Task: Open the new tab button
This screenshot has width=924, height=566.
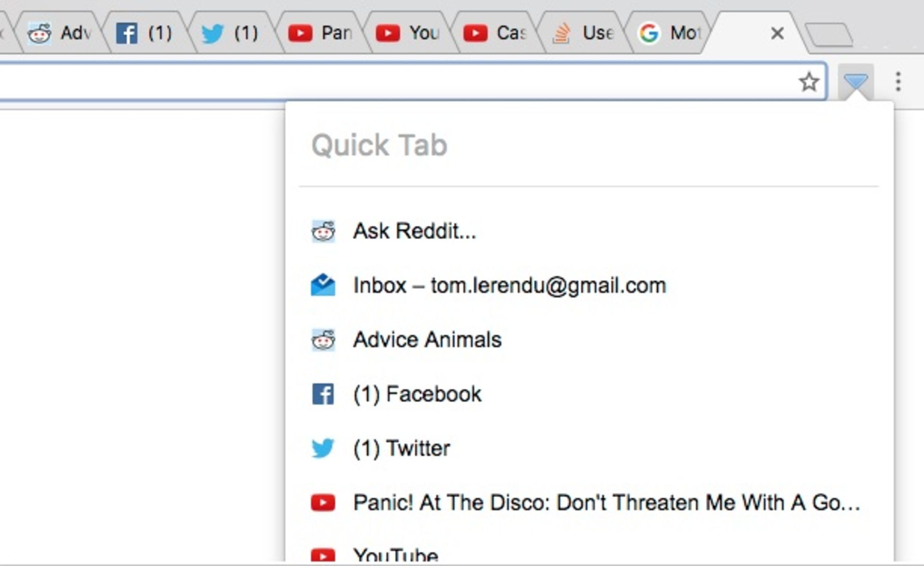Action: tap(829, 35)
